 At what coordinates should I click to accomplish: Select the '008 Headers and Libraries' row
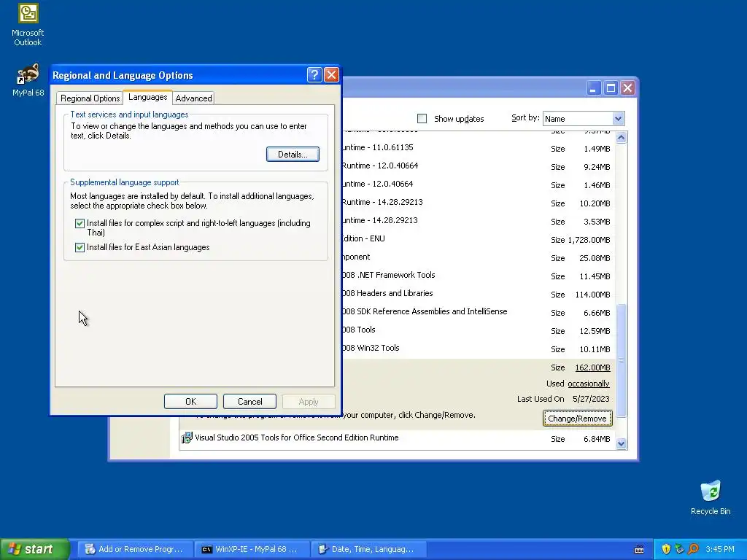coord(479,294)
